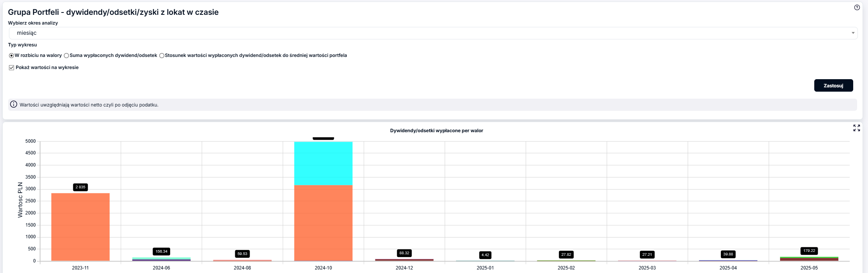Expand chart to fullscreen view
Screen dimensions: 868x273
(856, 128)
